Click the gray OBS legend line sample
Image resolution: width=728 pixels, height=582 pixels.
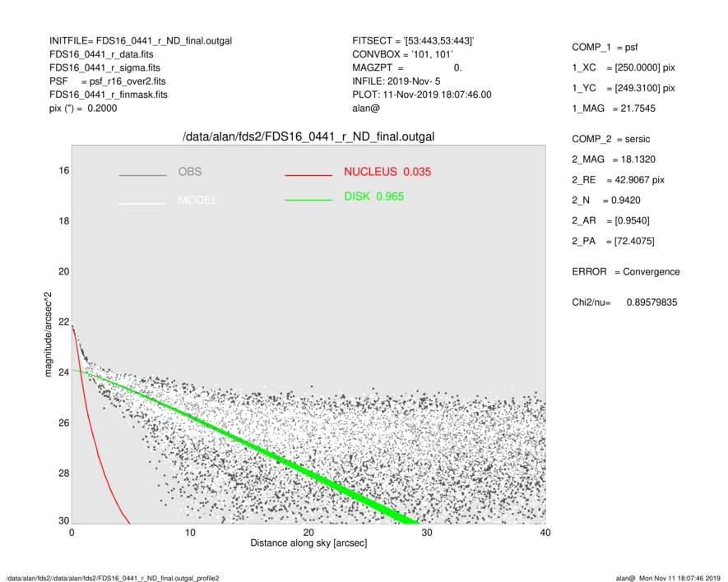coord(142,175)
